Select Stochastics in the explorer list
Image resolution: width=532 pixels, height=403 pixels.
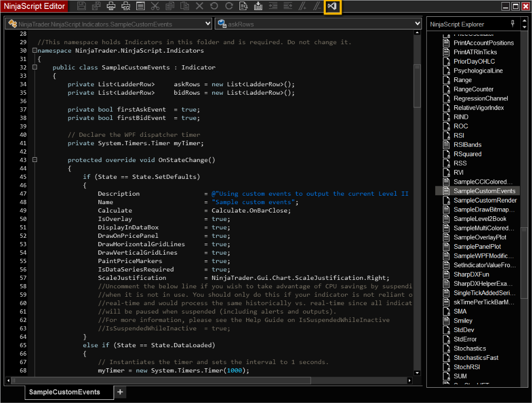click(x=469, y=348)
